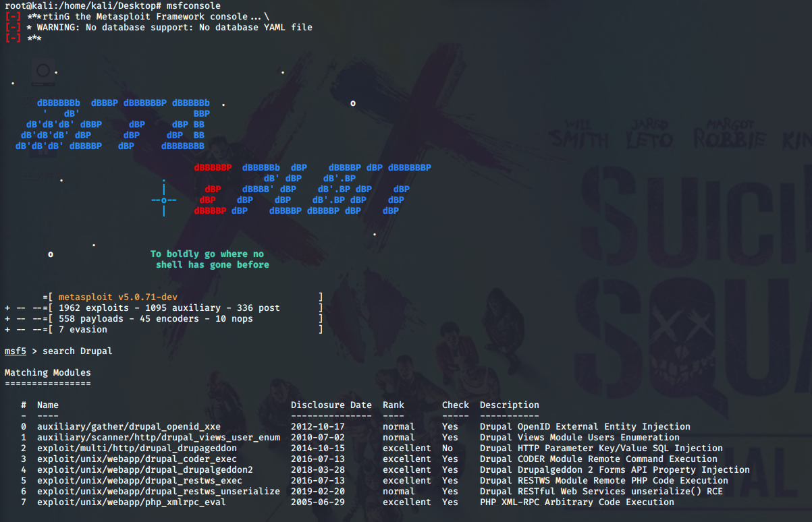Select module auxiliary/scanner/http/drupal_views_user_enum
Screen dimensions: 812x522
[x=159, y=437]
